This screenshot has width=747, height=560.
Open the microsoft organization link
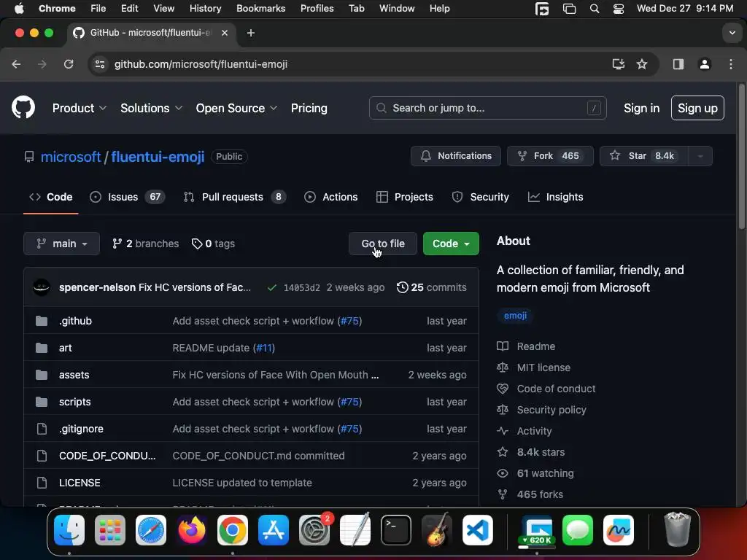(71, 157)
